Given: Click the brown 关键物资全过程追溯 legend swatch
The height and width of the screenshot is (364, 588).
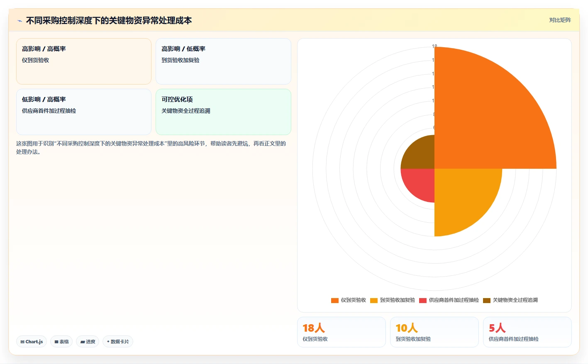Looking at the screenshot, I should pos(487,301).
